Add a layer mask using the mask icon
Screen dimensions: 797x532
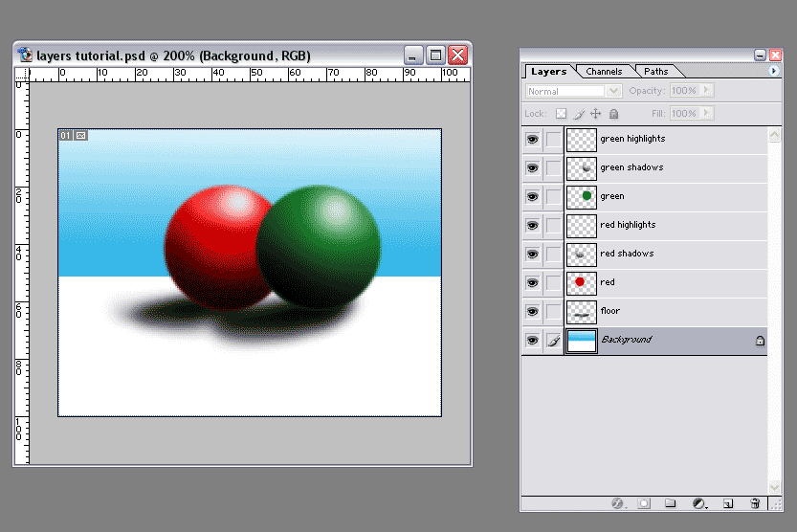point(644,503)
